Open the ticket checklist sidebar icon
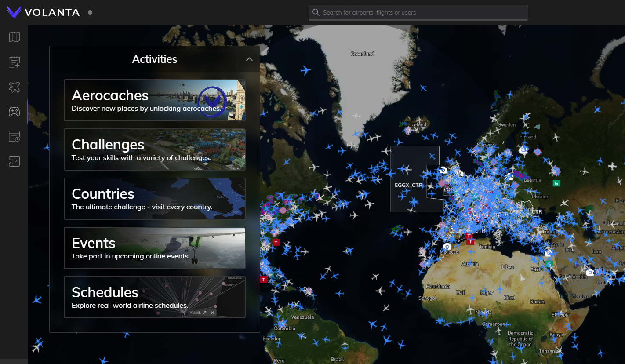Viewport: 625px width, 364px height. (x=15, y=161)
